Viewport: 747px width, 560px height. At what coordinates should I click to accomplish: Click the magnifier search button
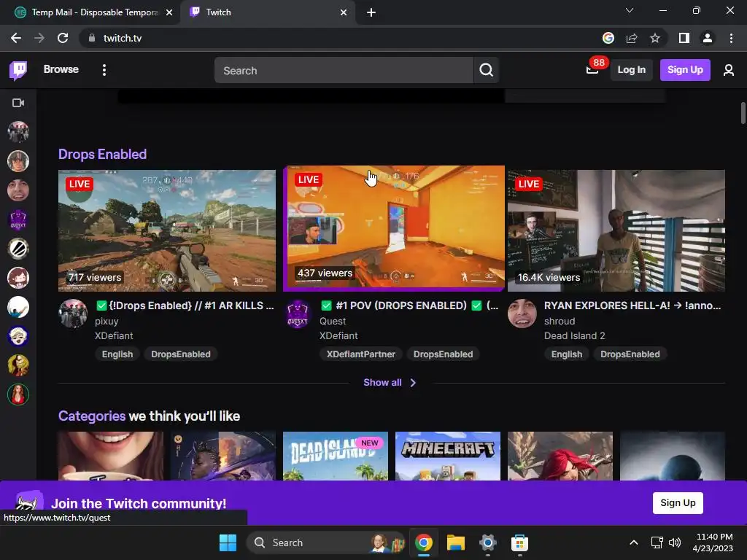[486, 70]
